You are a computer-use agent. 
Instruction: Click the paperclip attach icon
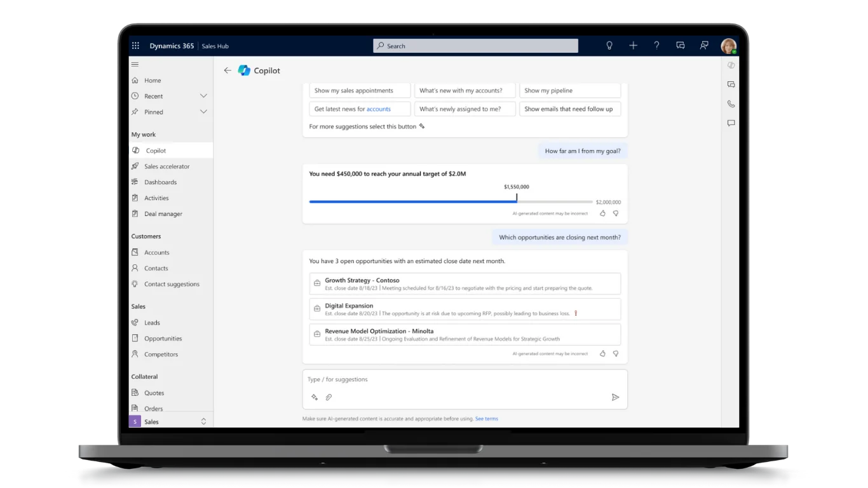tap(329, 397)
